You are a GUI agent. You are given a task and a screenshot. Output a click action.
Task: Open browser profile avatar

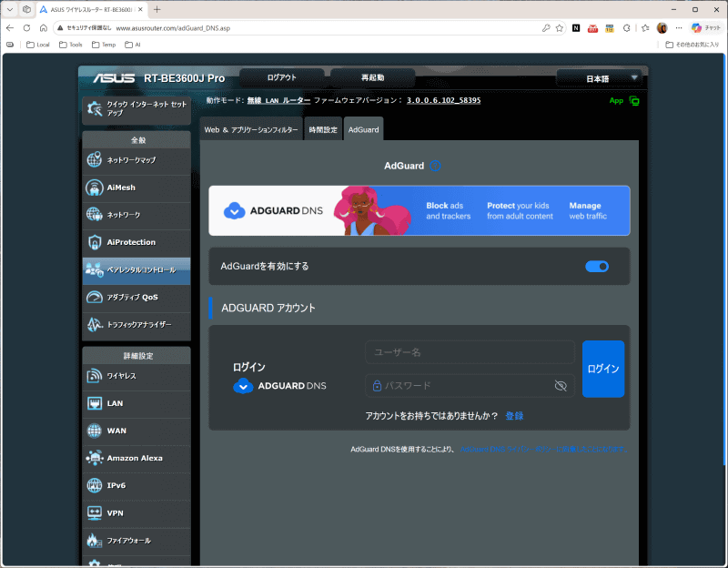pos(662,28)
